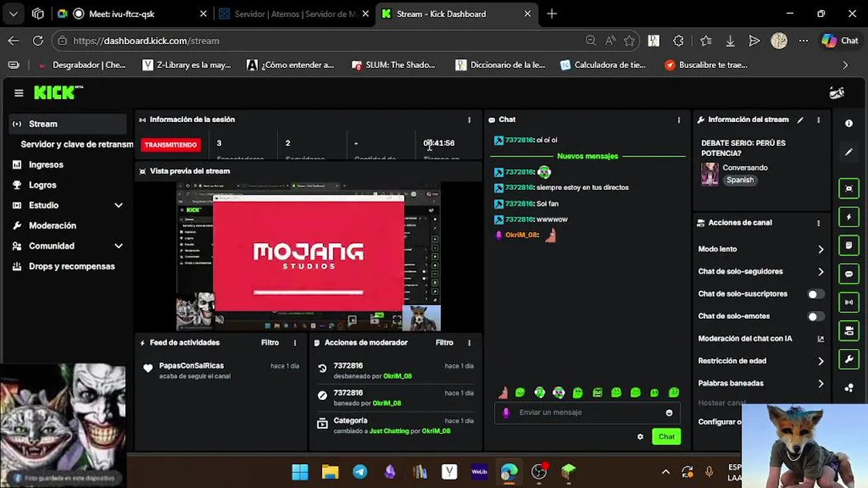868x488 pixels.
Task: Click the Windows Start button
Action: click(x=300, y=472)
